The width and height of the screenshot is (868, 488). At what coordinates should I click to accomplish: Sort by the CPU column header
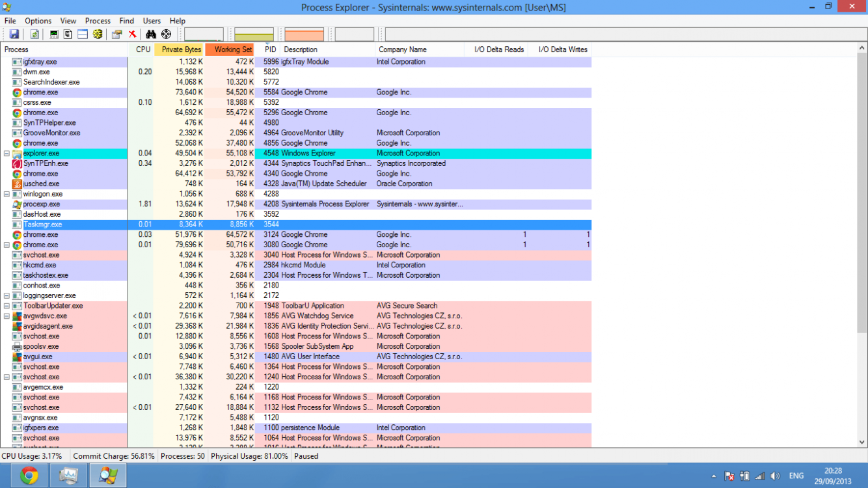point(141,49)
